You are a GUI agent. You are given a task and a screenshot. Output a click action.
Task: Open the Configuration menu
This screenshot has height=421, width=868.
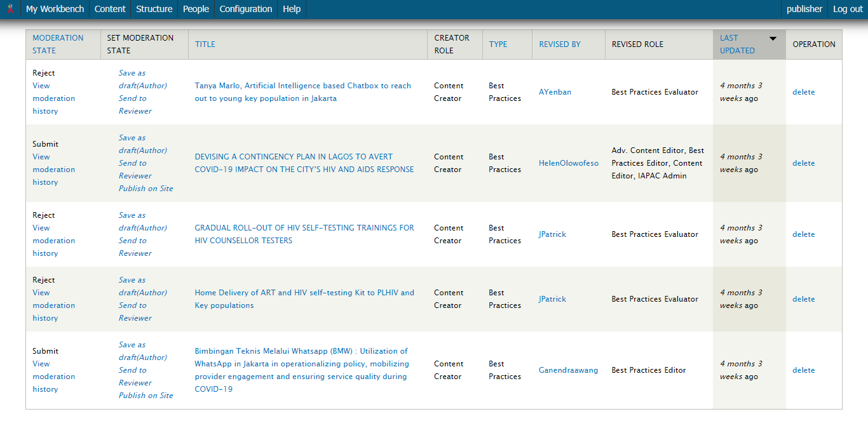coord(245,9)
